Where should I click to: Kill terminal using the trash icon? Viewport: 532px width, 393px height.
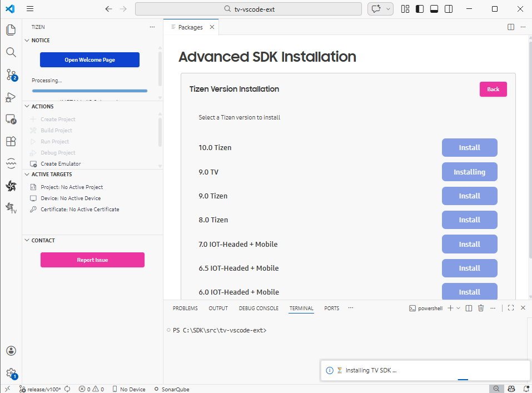(481, 308)
